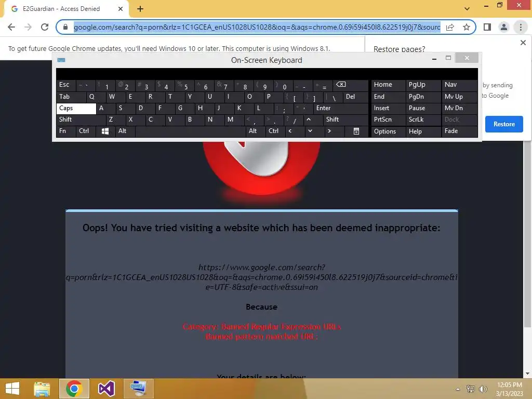Open Chrome's three-dot menu
The width and height of the screenshot is (532, 399).
521,27
